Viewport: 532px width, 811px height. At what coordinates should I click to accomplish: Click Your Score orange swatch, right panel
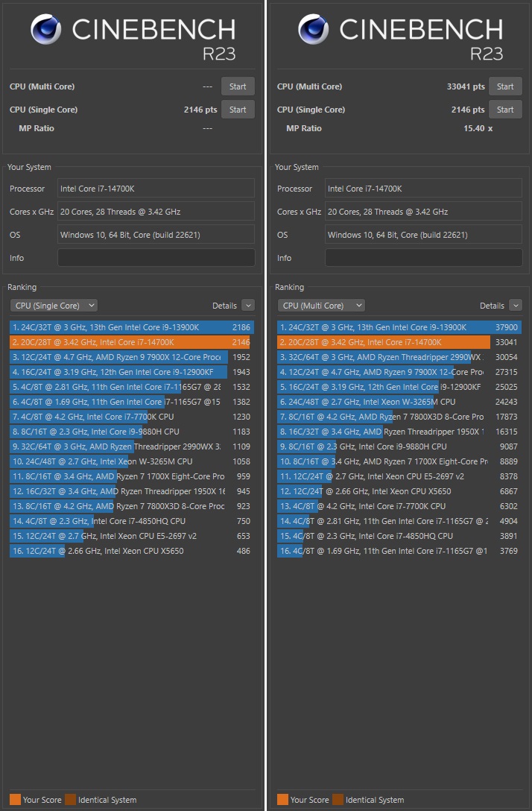[x=283, y=800]
